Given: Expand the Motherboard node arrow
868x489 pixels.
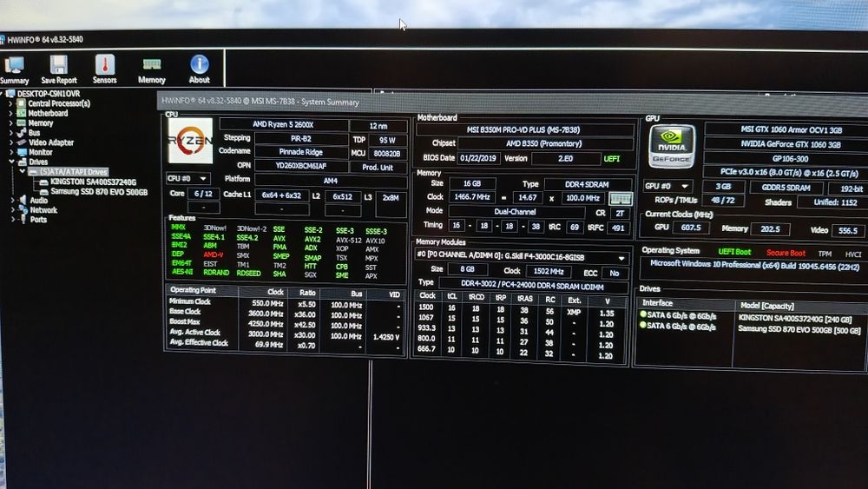Looking at the screenshot, I should coord(10,114).
